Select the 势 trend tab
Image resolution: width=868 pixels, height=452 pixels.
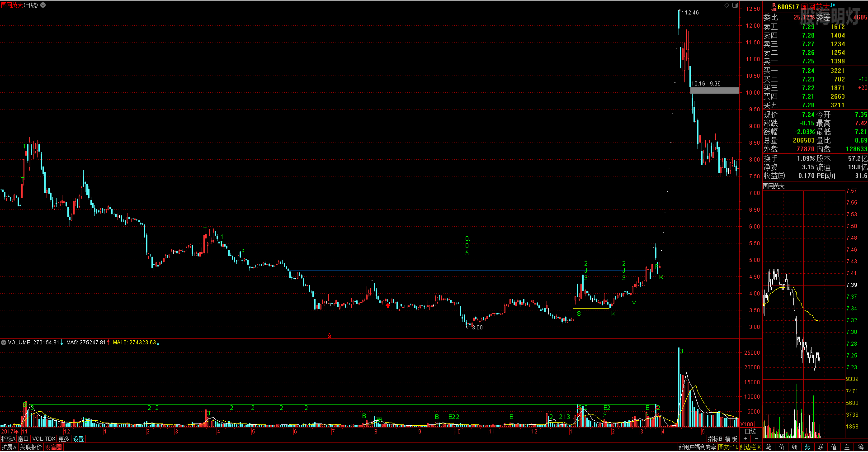click(808, 447)
